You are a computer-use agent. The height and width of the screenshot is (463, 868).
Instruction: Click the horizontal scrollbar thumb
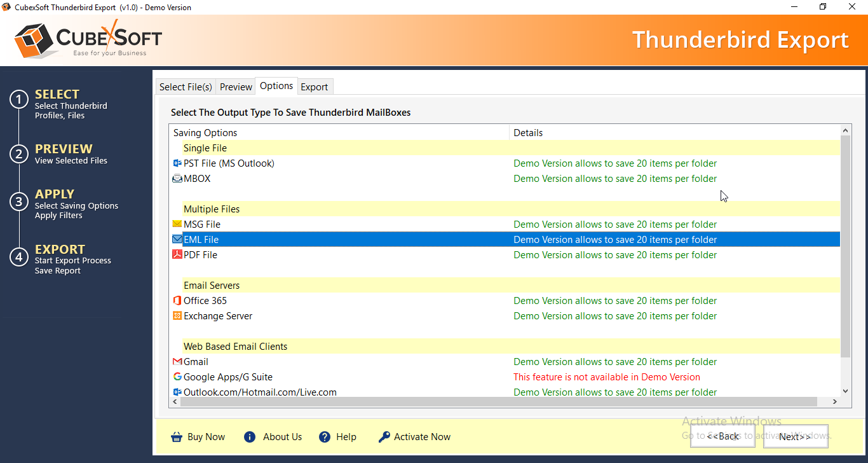(498, 402)
